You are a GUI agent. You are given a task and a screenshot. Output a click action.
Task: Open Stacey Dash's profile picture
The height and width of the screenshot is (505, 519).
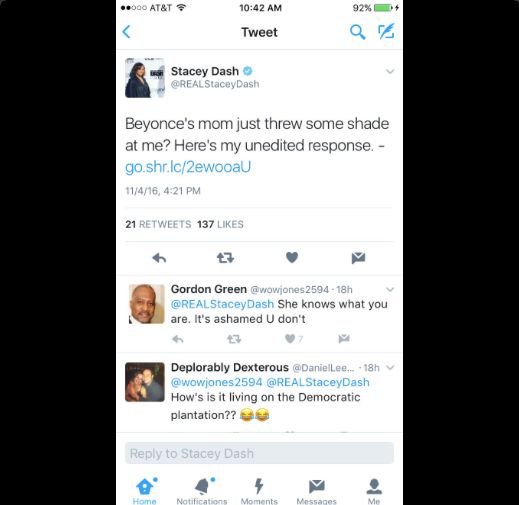pos(145,78)
